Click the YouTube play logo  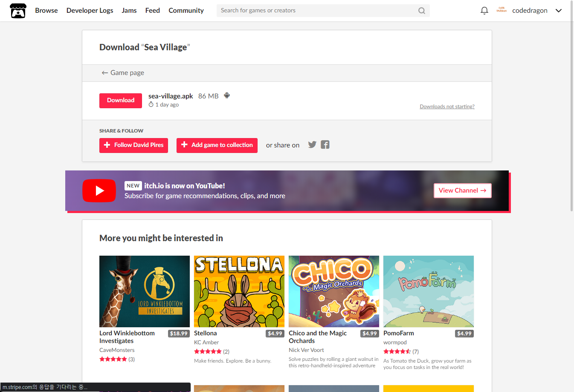pos(99,190)
